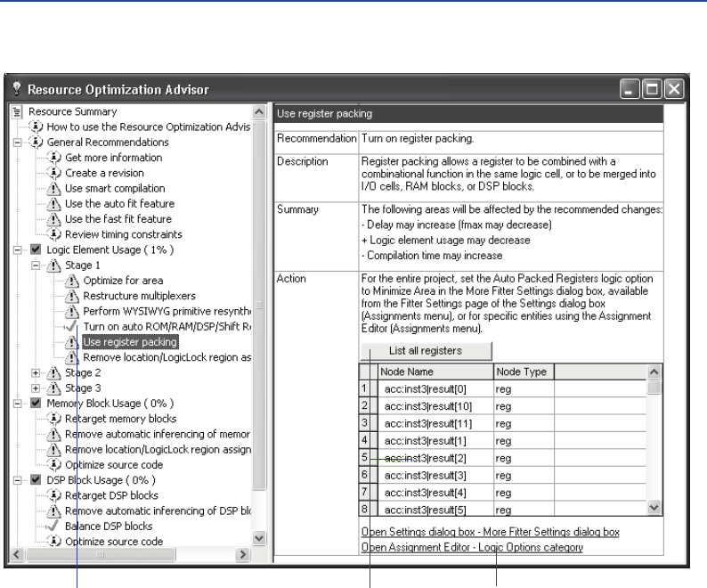Click the warning icon next to Retarget DSP blocks
Image resolution: width=707 pixels, height=588 pixels.
pyautogui.click(x=54, y=495)
